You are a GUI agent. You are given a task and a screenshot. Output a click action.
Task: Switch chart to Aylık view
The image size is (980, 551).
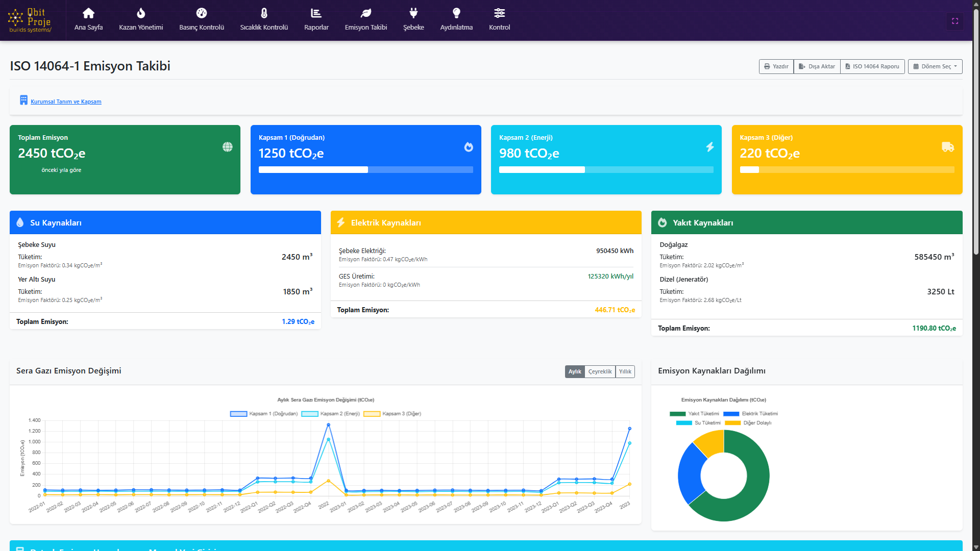coord(575,371)
